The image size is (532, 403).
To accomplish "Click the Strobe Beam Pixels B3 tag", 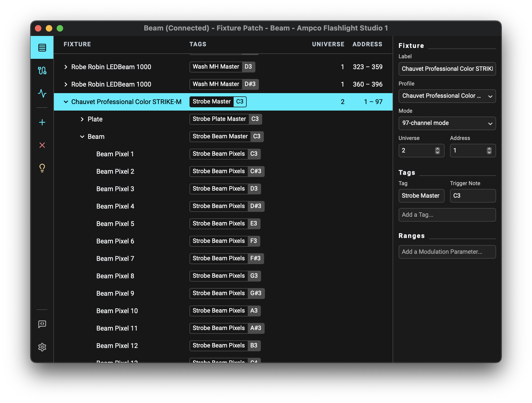I will click(x=225, y=346).
